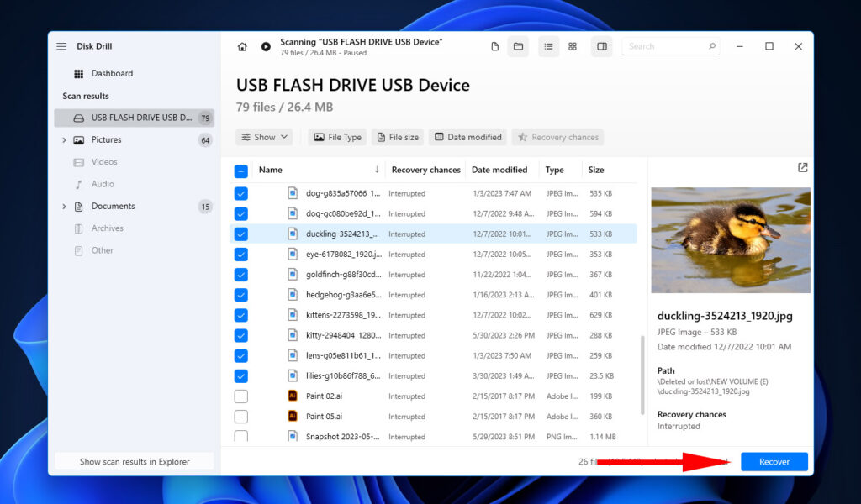Image resolution: width=861 pixels, height=504 pixels.
Task: Switch to grid view layout
Action: point(573,46)
